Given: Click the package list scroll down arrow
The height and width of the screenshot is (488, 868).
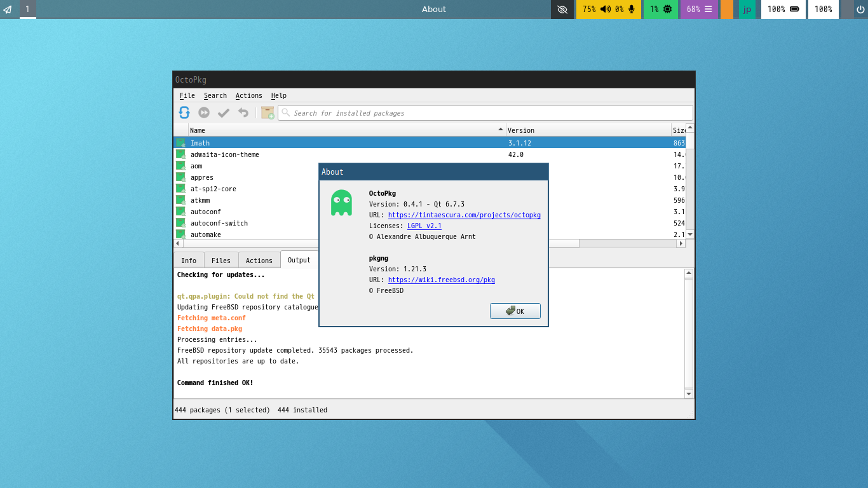Looking at the screenshot, I should coord(690,234).
